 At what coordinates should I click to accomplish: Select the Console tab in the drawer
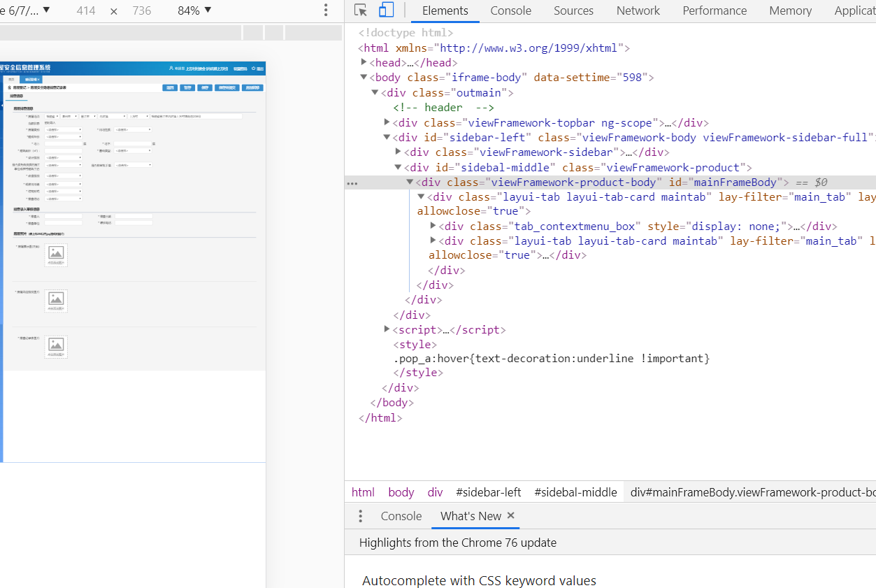coord(401,516)
